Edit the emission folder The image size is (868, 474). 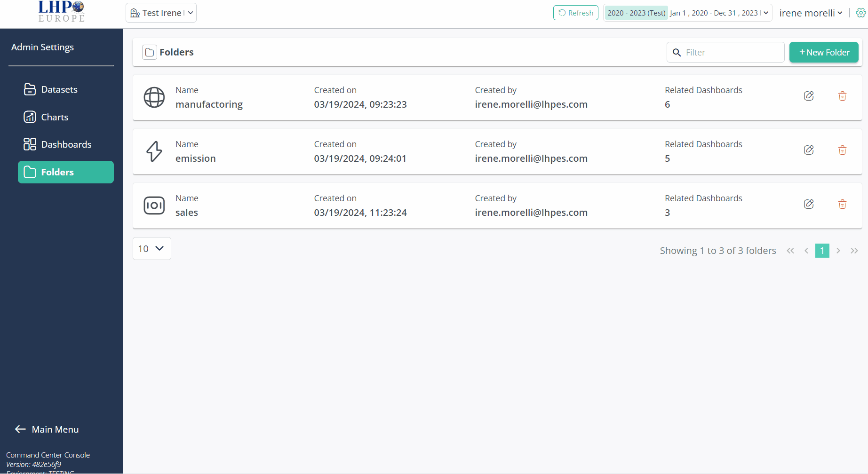[x=809, y=150]
